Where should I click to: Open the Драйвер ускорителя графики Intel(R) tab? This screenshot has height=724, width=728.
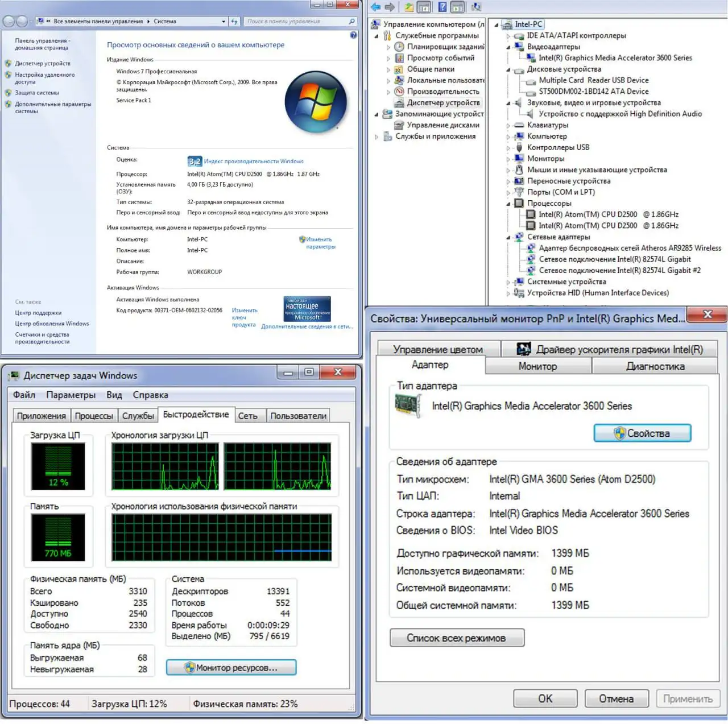(610, 349)
